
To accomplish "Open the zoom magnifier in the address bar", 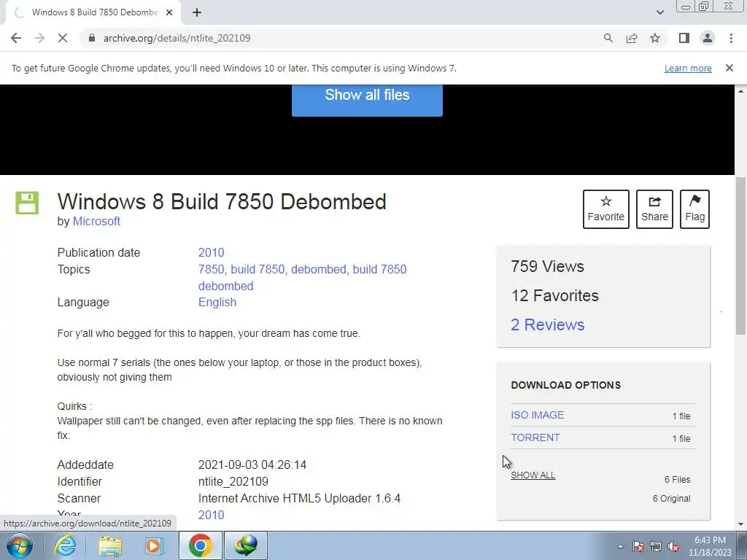I will 608,38.
